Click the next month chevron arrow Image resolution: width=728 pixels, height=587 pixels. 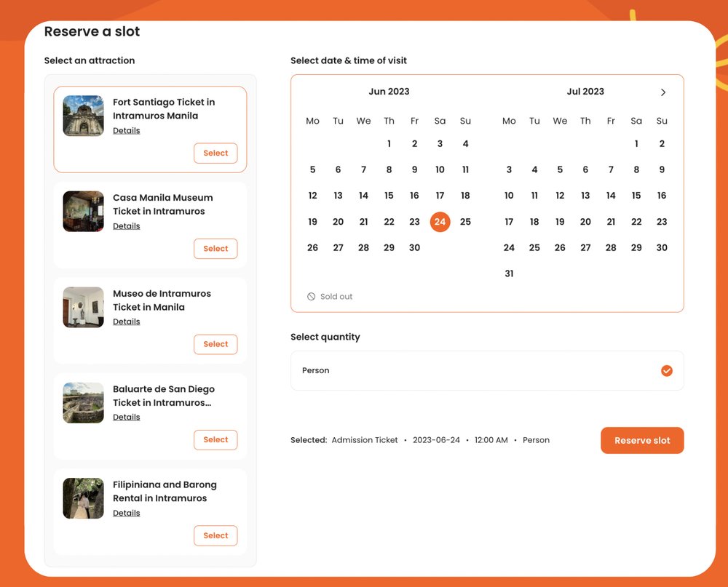pyautogui.click(x=663, y=92)
